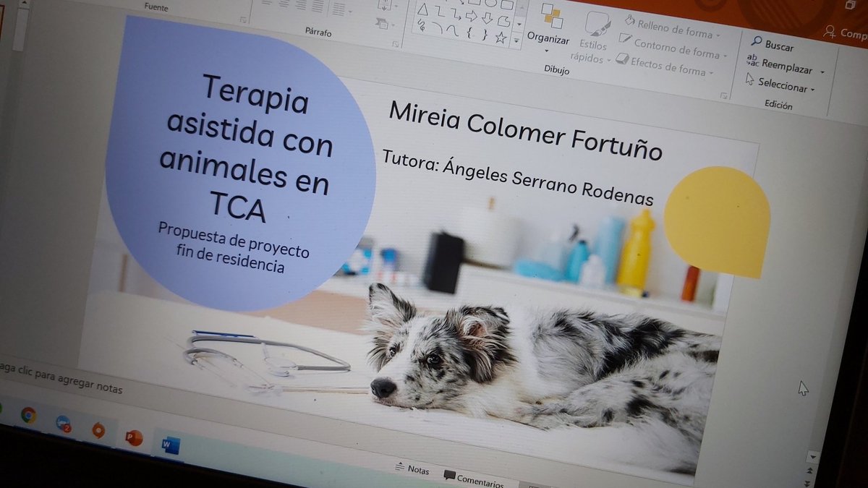Click the Buscar find button
Screen dimensions: 868x488
pyautogui.click(x=773, y=44)
